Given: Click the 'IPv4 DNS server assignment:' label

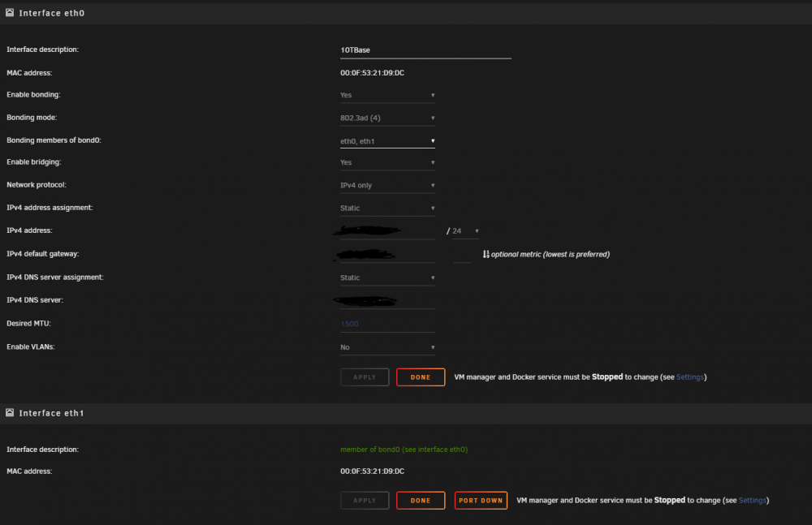Looking at the screenshot, I should [x=55, y=278].
